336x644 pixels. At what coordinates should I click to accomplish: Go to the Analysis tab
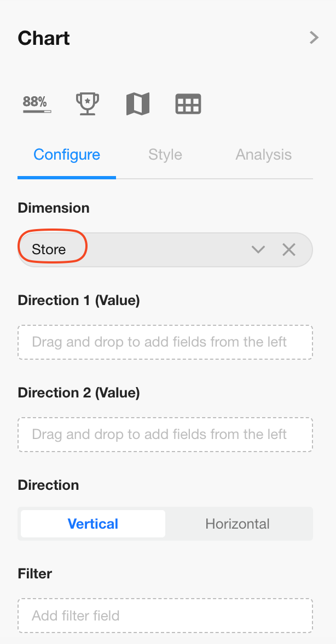(x=263, y=155)
